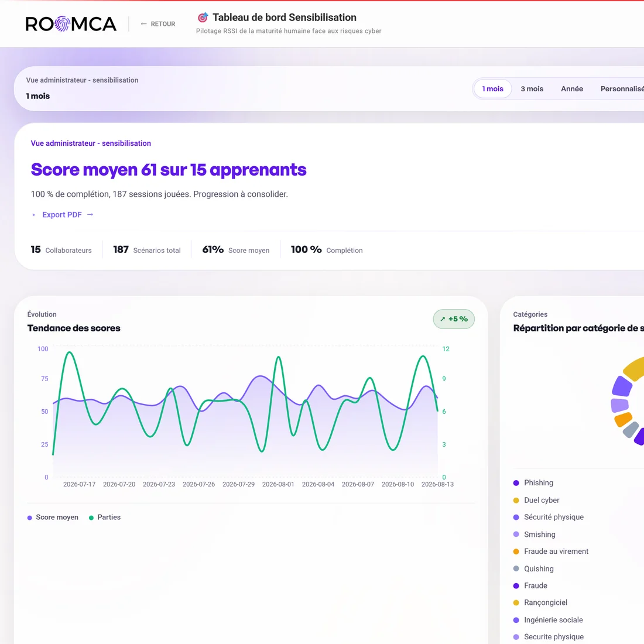
Task: Click the upward arrow in the trend badge
Action: [x=443, y=319]
